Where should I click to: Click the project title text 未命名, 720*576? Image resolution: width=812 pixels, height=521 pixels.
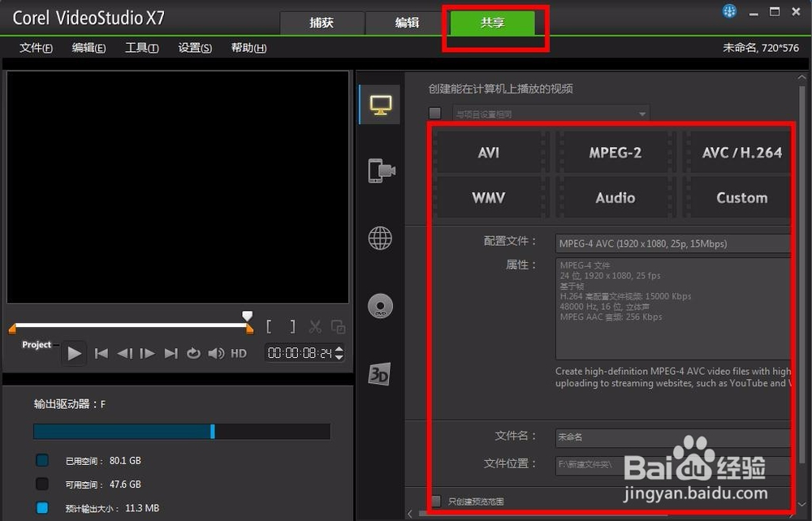761,48
